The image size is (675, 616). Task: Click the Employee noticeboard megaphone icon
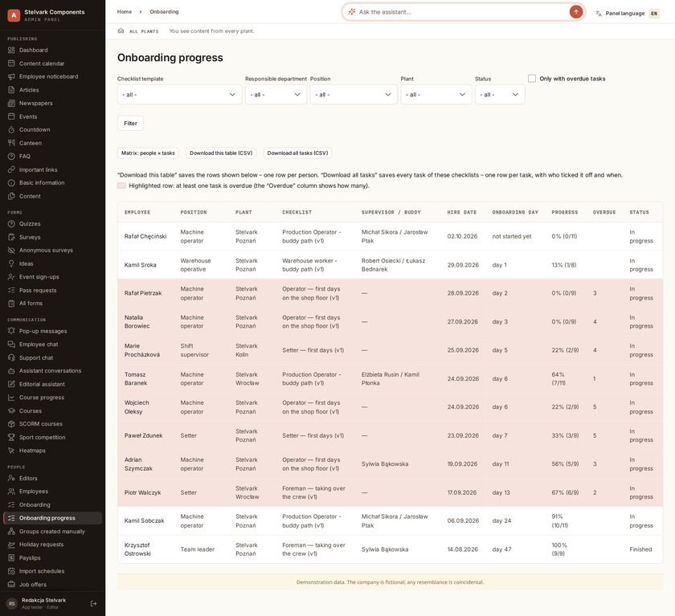click(11, 76)
